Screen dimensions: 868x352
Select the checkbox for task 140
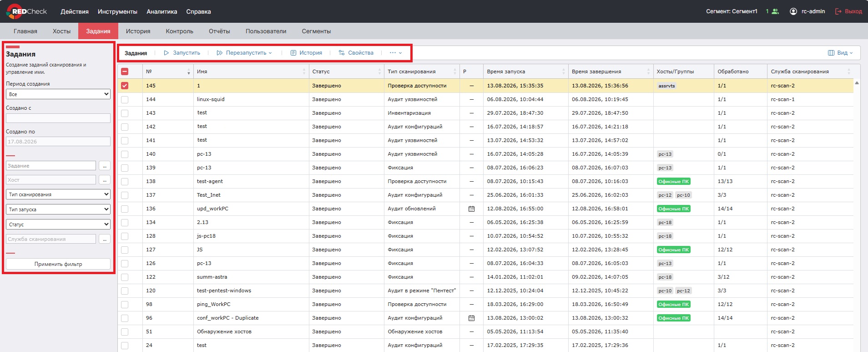pyautogui.click(x=125, y=154)
